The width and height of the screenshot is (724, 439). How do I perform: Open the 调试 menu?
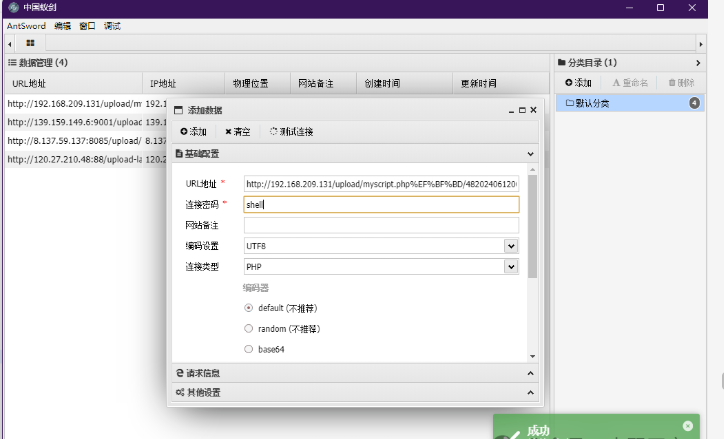click(112, 26)
